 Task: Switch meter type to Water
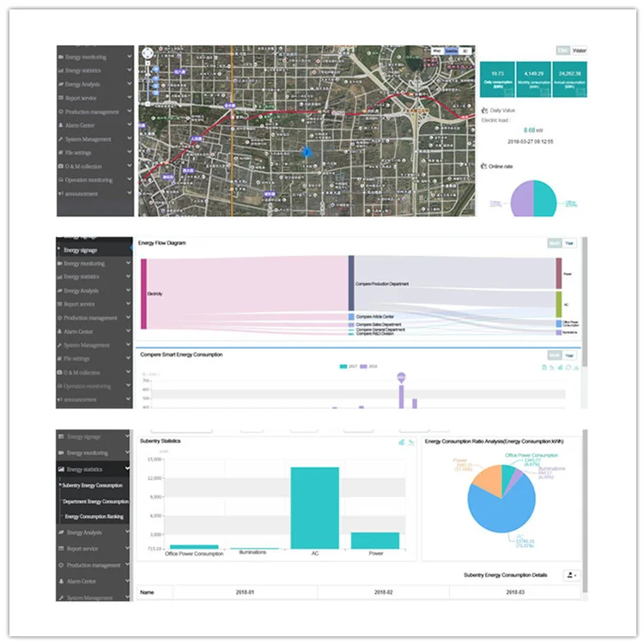coord(579,51)
